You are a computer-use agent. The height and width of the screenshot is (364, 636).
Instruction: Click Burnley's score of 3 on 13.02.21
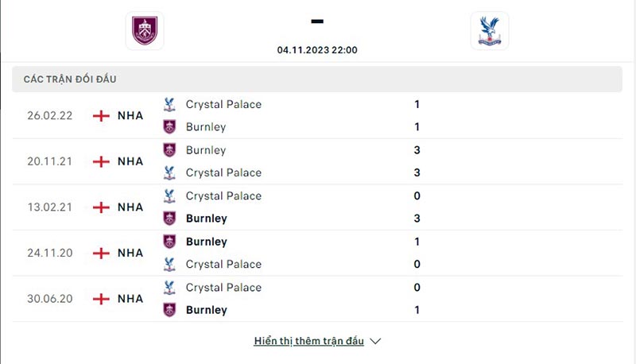(417, 219)
